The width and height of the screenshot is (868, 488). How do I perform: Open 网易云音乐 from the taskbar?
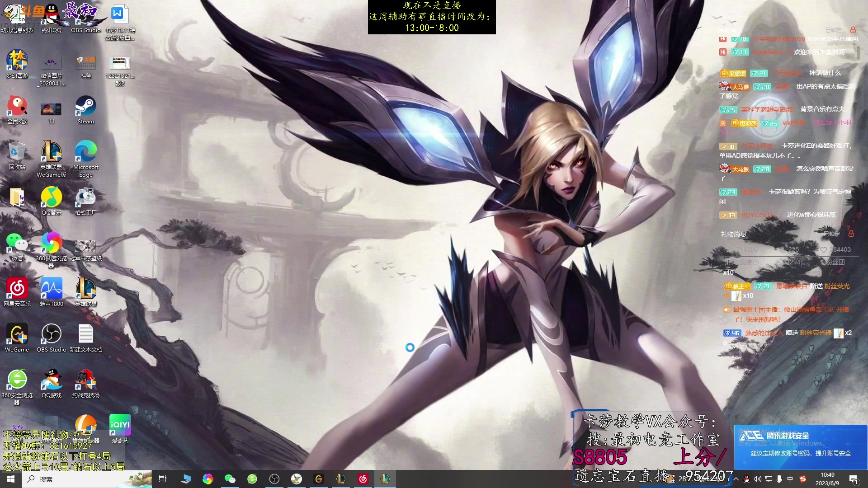[x=363, y=479]
